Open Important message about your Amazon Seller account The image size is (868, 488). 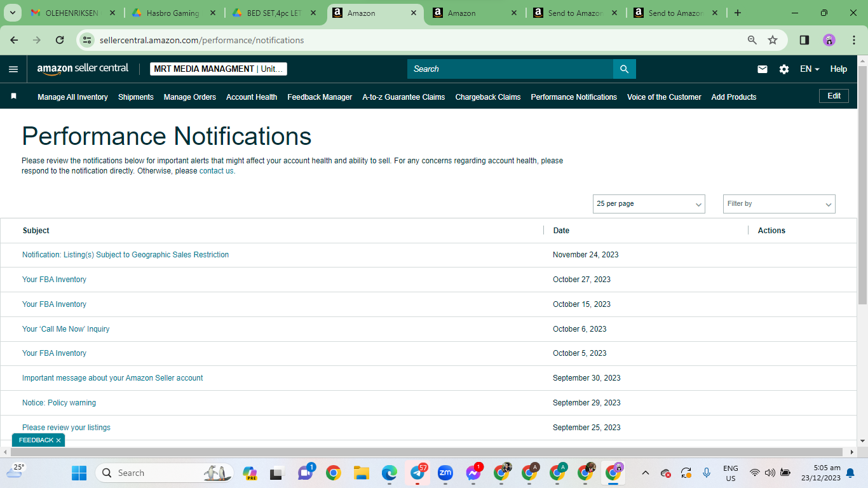[x=112, y=378]
